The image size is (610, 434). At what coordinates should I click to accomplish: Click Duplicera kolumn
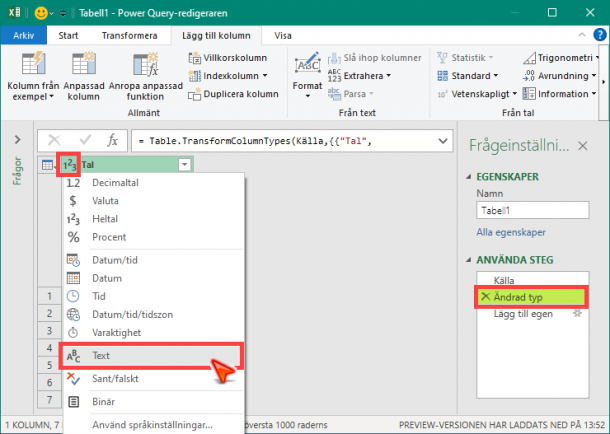tap(233, 94)
